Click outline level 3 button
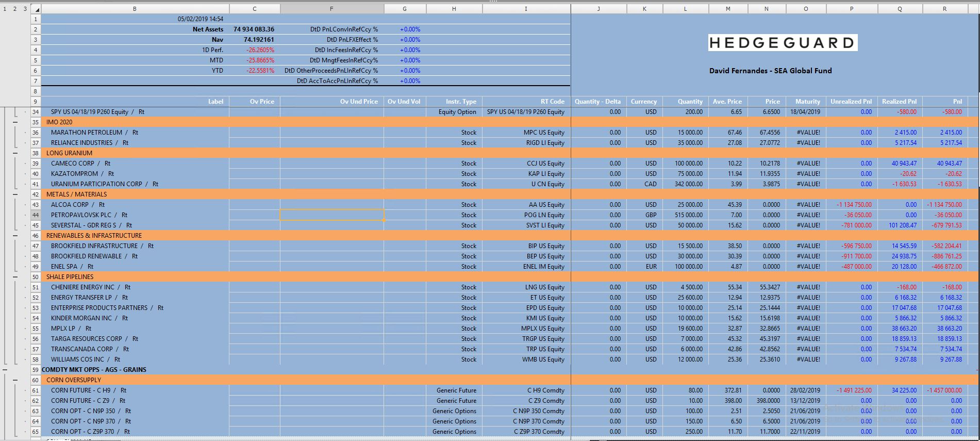This screenshot has width=980, height=441. [25, 9]
